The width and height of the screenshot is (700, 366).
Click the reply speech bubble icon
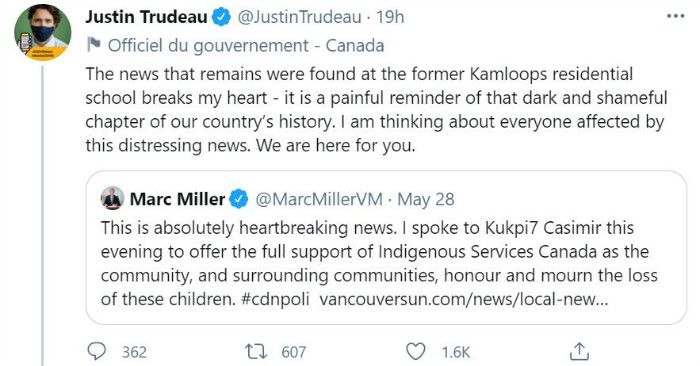tap(96, 351)
